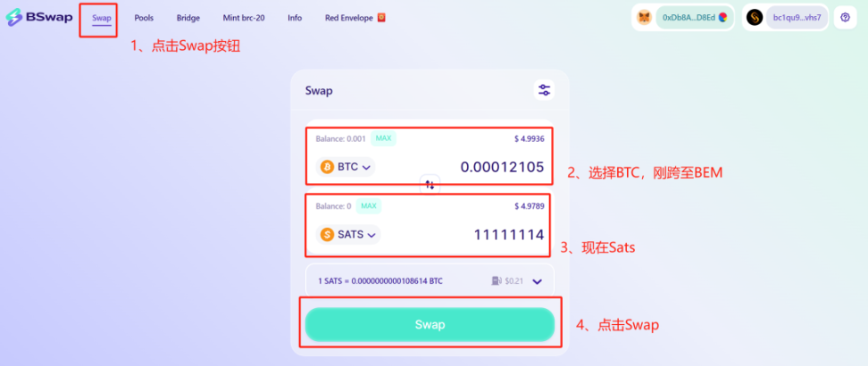Click the swap direction arrows icon
The width and height of the screenshot is (868, 366).
[430, 185]
